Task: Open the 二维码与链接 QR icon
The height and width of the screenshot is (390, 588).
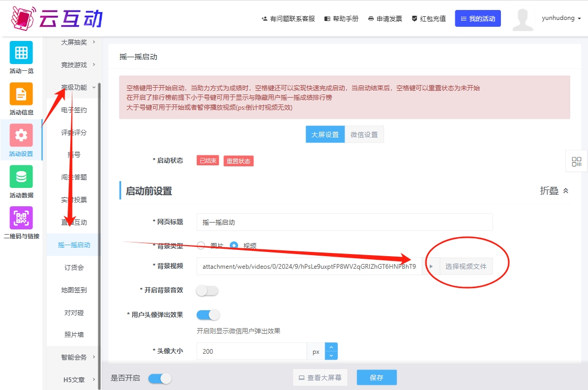Action: (21, 218)
